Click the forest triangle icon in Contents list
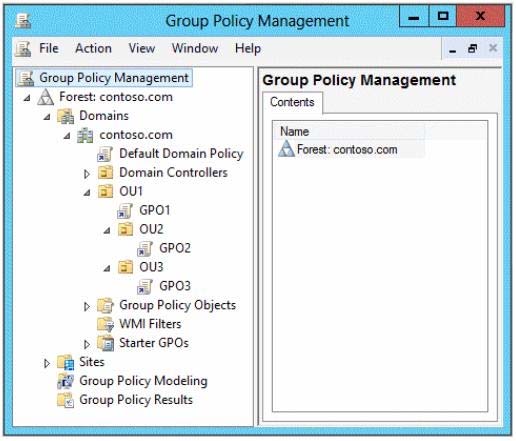Image resolution: width=516 pixels, height=441 pixels. (286, 149)
